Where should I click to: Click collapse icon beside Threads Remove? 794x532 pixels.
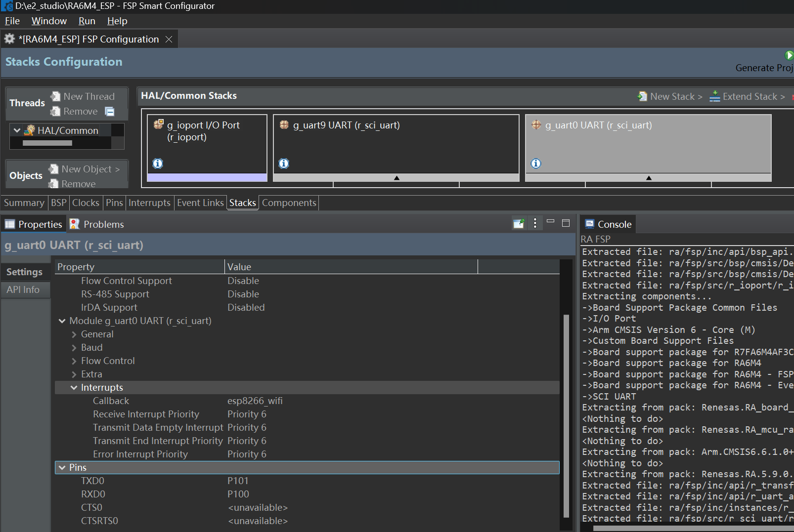point(110,112)
